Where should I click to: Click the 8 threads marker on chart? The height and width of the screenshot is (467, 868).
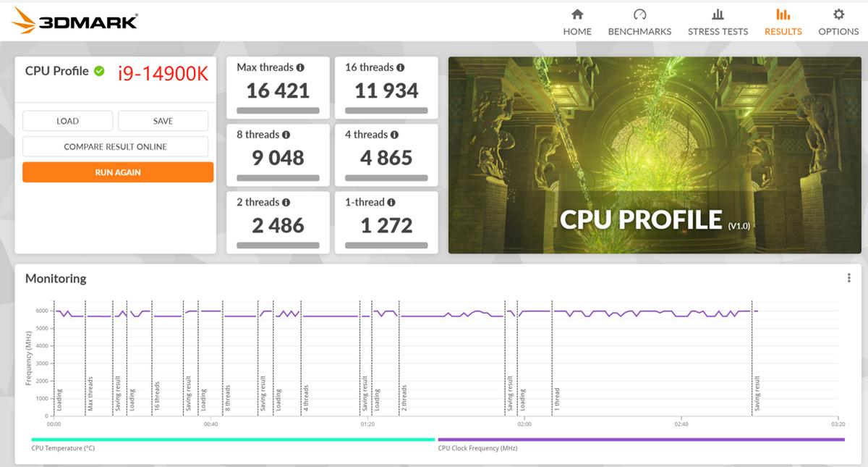(227, 398)
